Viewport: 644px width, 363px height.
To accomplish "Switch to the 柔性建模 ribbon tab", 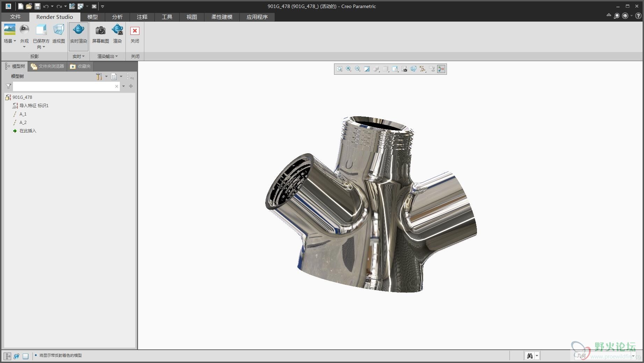I will click(222, 17).
